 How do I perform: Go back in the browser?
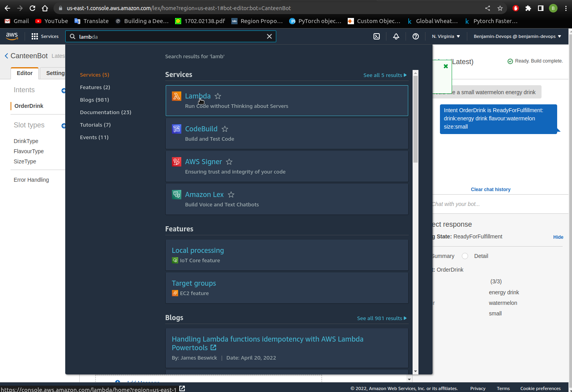7,8
